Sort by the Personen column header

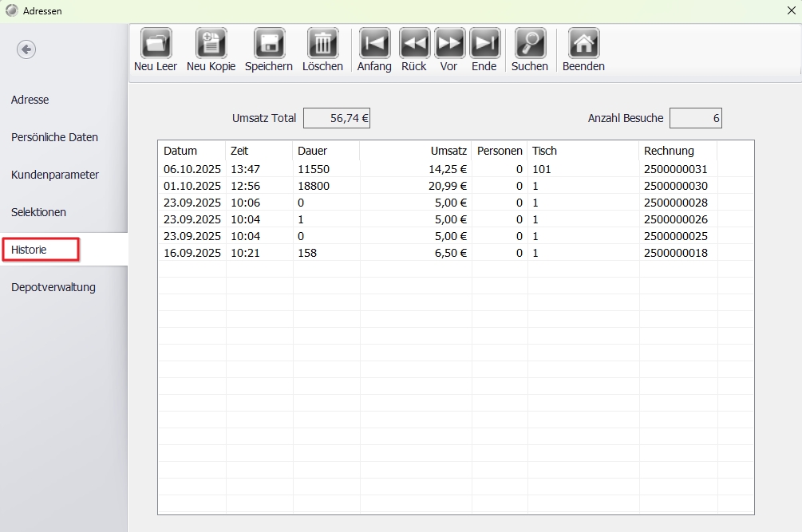[x=500, y=151]
